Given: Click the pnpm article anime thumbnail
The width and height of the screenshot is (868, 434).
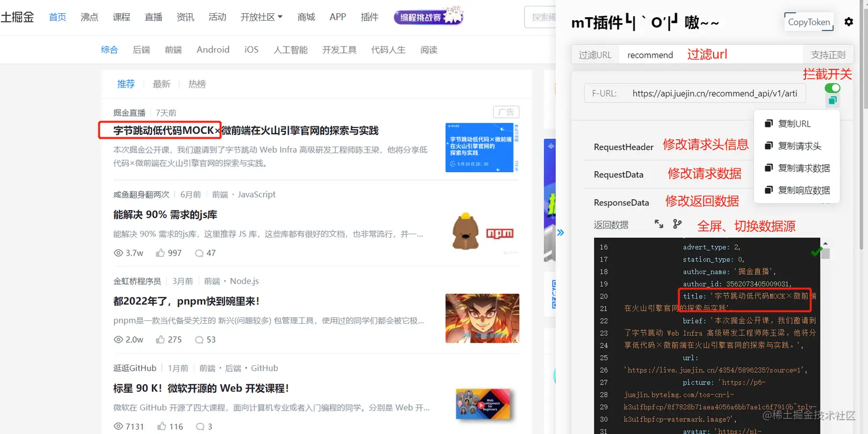Looking at the screenshot, I should click(482, 319).
